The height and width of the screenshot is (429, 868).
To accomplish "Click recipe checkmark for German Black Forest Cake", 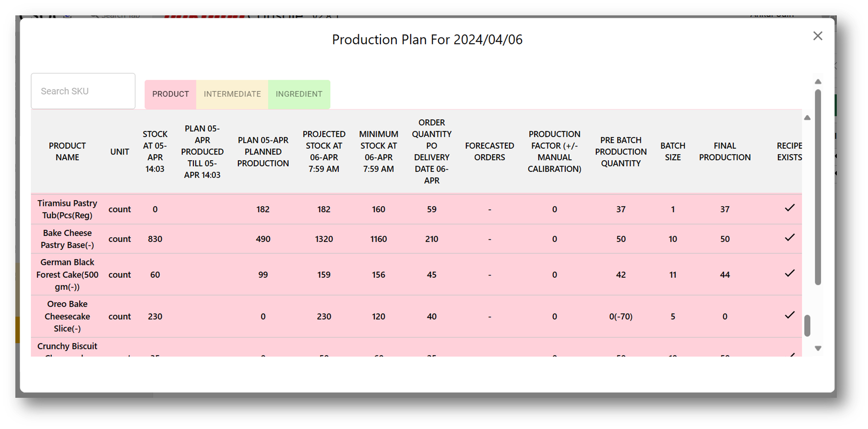I will (x=789, y=274).
